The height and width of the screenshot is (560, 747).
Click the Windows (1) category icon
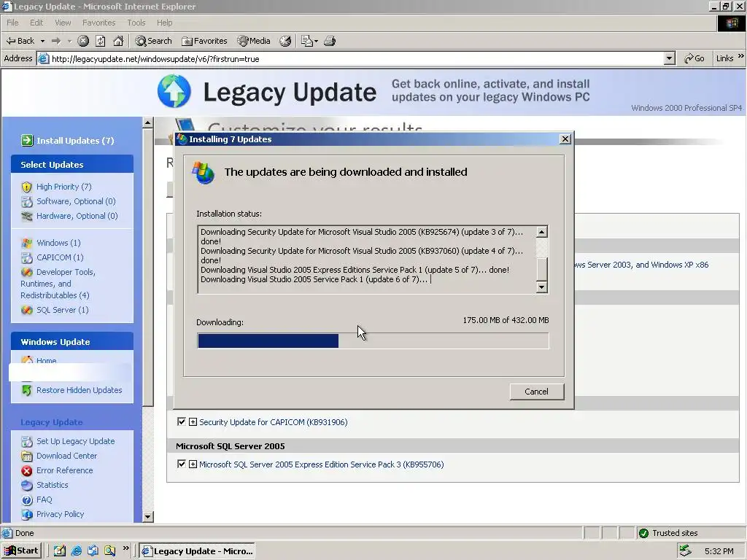point(27,243)
